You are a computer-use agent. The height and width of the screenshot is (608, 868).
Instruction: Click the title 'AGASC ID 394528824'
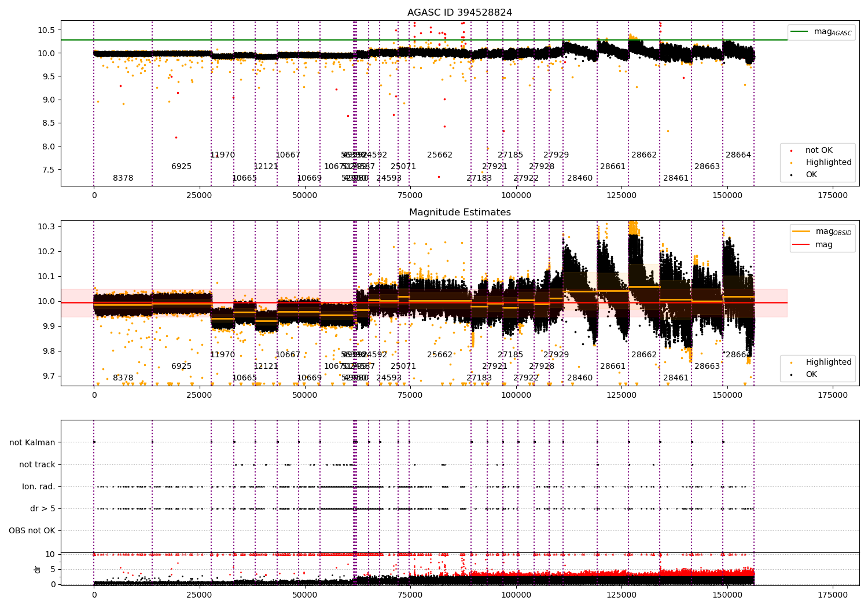(459, 13)
